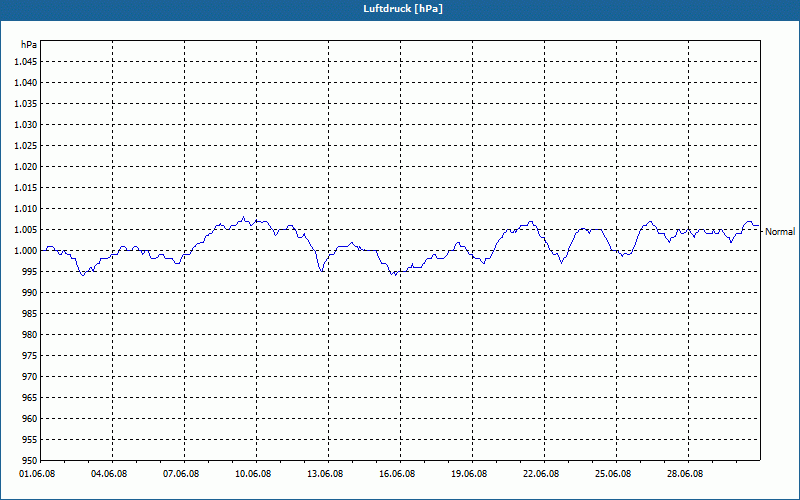
Task: Select the 985 y-axis label
Action: pyautogui.click(x=30, y=314)
